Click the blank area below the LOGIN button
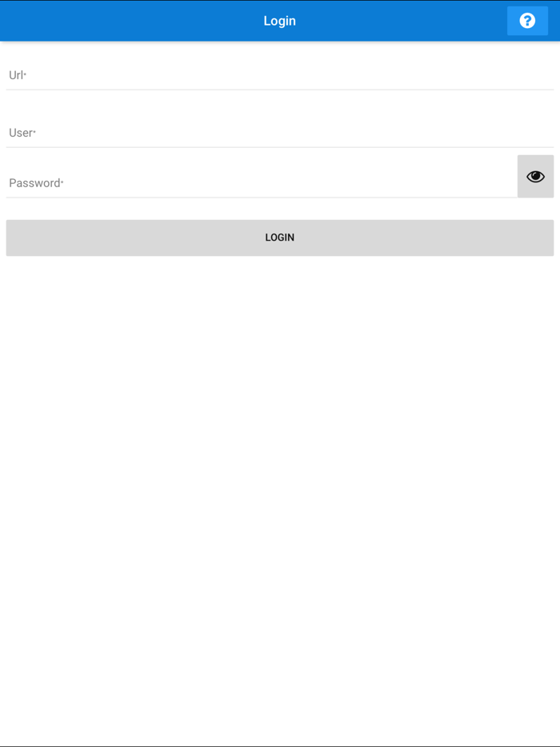 pyautogui.click(x=280, y=477)
